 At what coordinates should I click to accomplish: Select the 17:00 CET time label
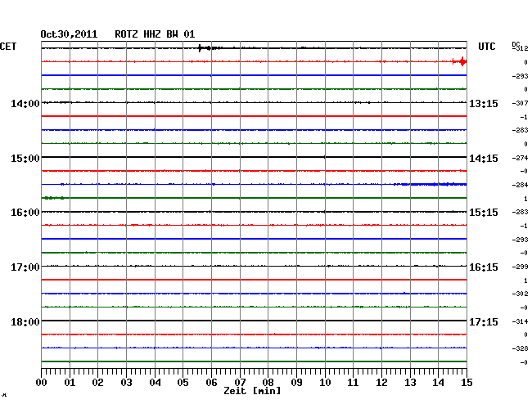click(x=25, y=267)
